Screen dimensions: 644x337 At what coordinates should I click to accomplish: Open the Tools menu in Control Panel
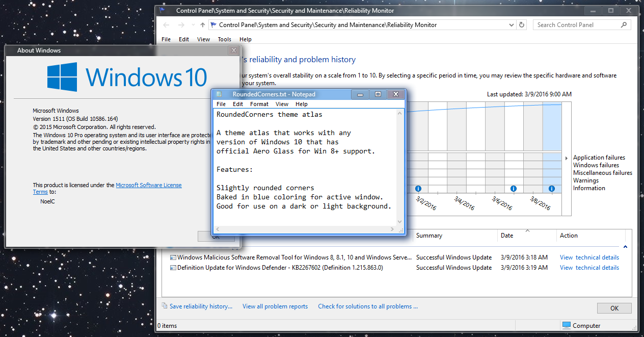[225, 39]
